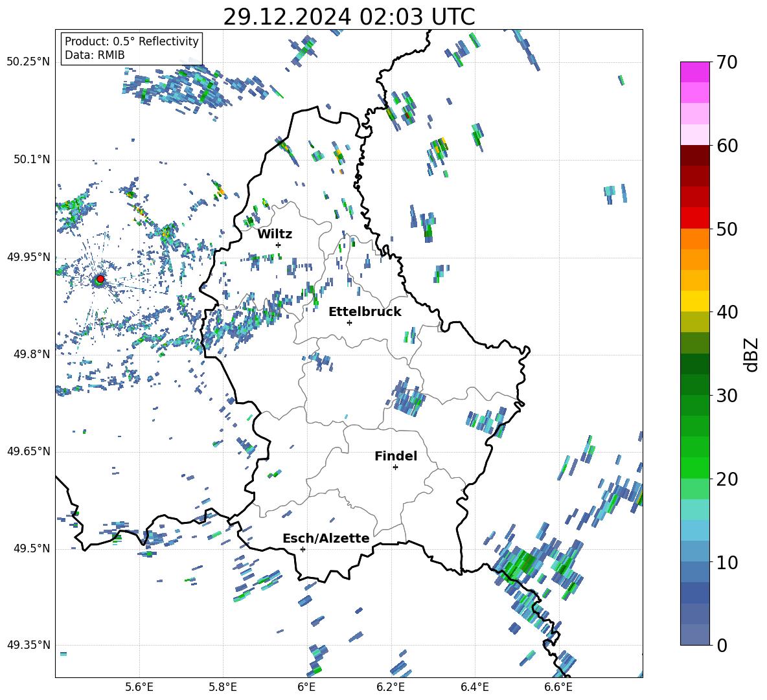The height and width of the screenshot is (700, 767).
Task: Click the 49.35°N latitude label
Action: coord(29,645)
